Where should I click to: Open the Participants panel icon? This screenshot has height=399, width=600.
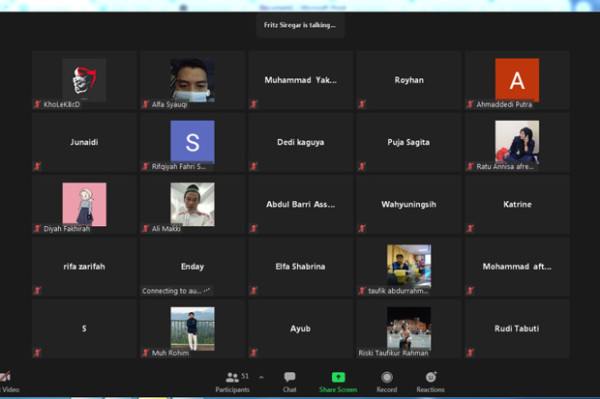coord(232,378)
